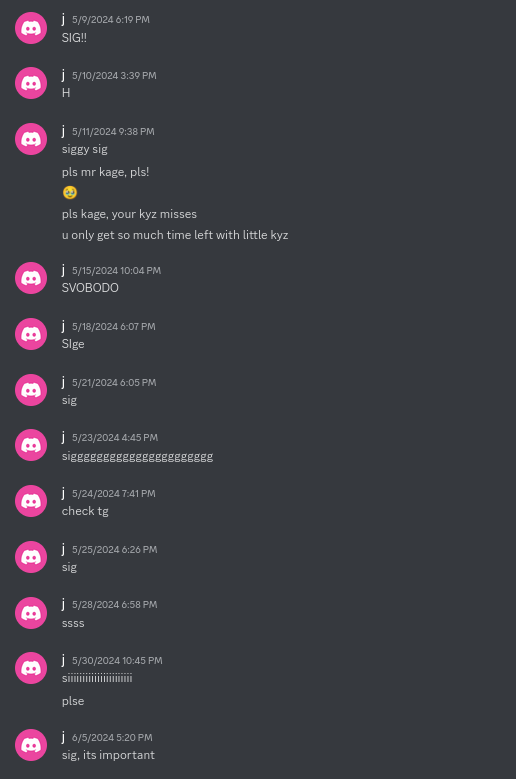
Task: Click the avatar next to the ssss message
Action: (31, 613)
